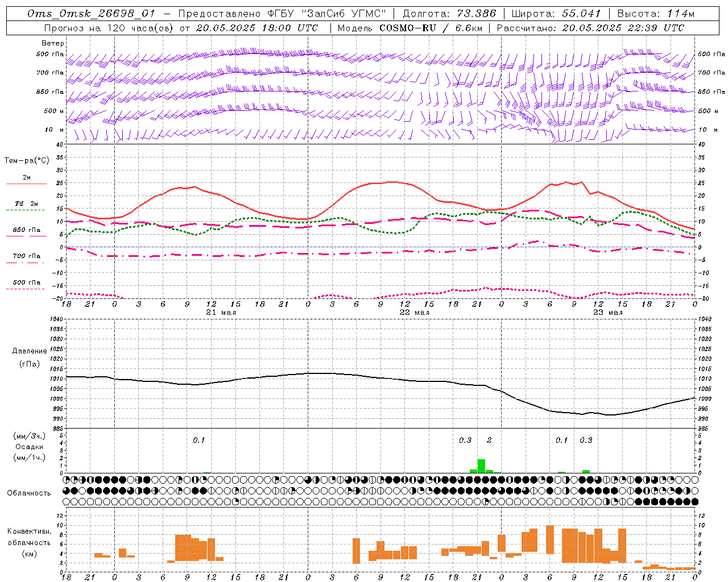Click the "Td 2м" dew point legend entry

coord(26,204)
